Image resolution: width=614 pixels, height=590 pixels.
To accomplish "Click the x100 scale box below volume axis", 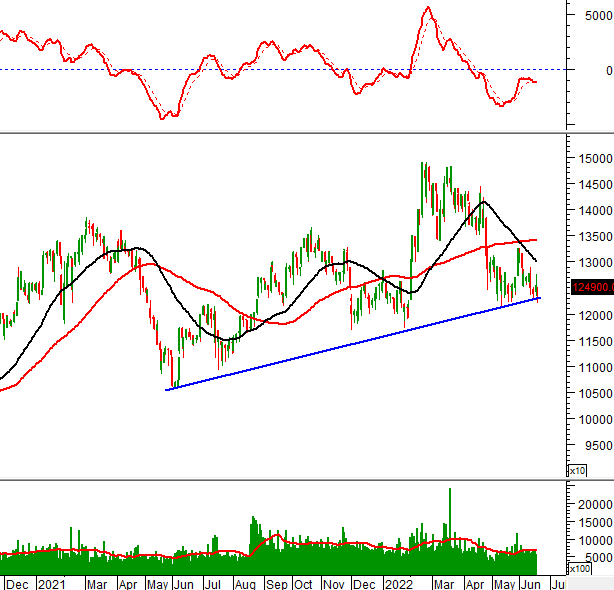I will click(x=580, y=568).
